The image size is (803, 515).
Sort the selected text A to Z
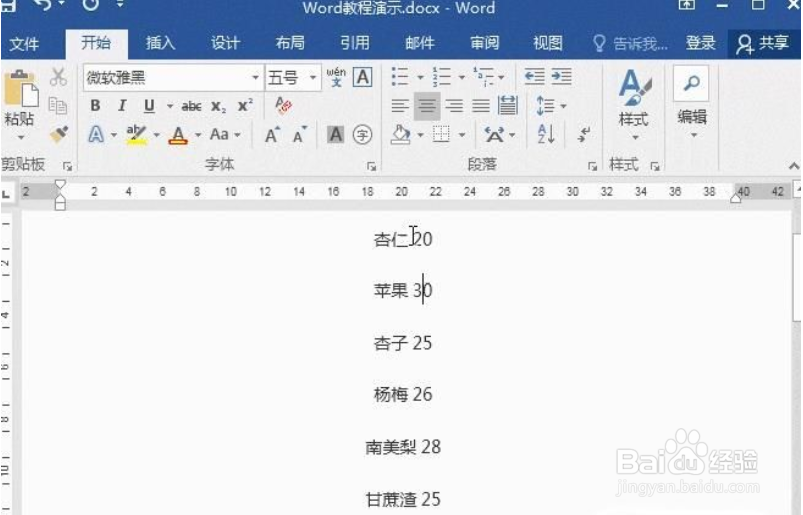click(x=546, y=135)
